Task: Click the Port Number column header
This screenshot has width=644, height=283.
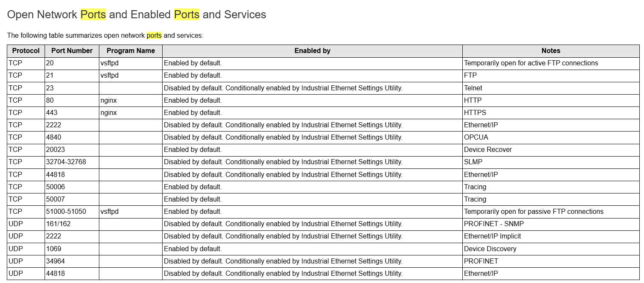Action: click(72, 51)
